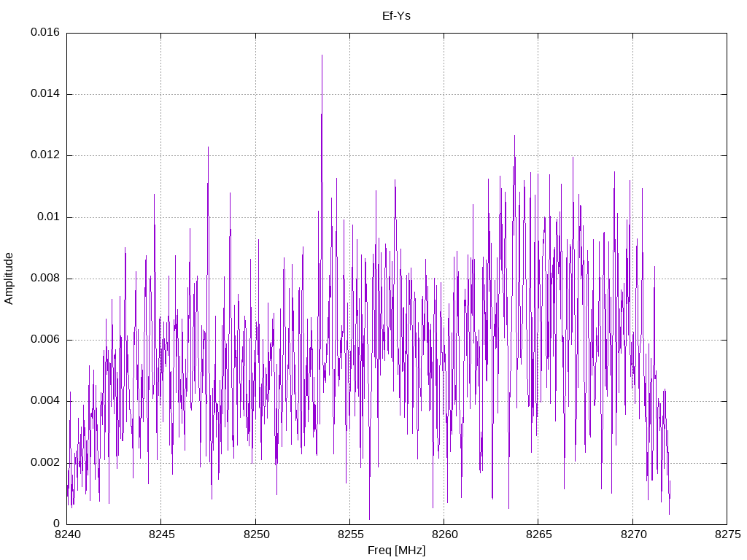Click the plot title Ef-Ys
The height and width of the screenshot is (560, 747).
click(x=396, y=16)
